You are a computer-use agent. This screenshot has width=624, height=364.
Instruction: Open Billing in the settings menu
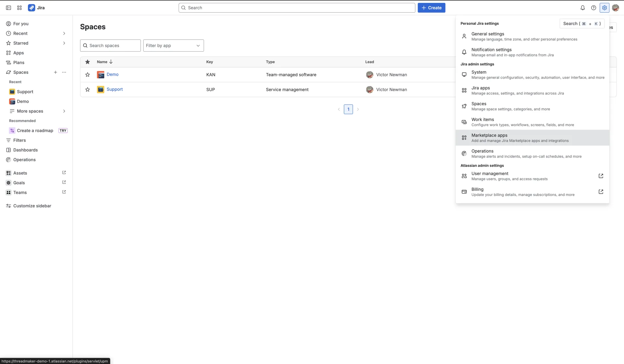[532, 192]
